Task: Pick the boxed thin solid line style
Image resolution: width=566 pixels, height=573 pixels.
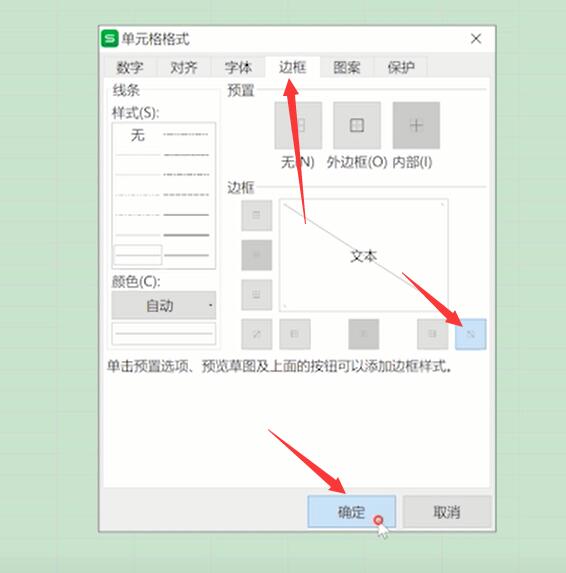Action: click(x=138, y=255)
